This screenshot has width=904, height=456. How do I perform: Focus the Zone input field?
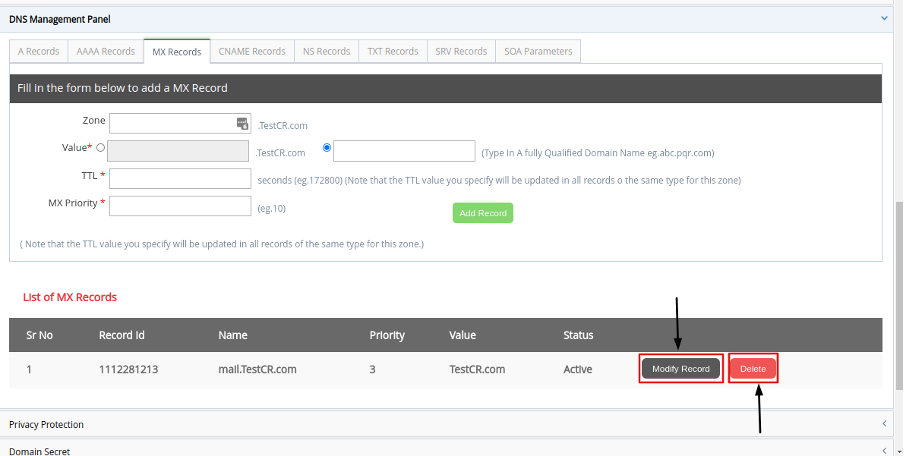coord(180,123)
